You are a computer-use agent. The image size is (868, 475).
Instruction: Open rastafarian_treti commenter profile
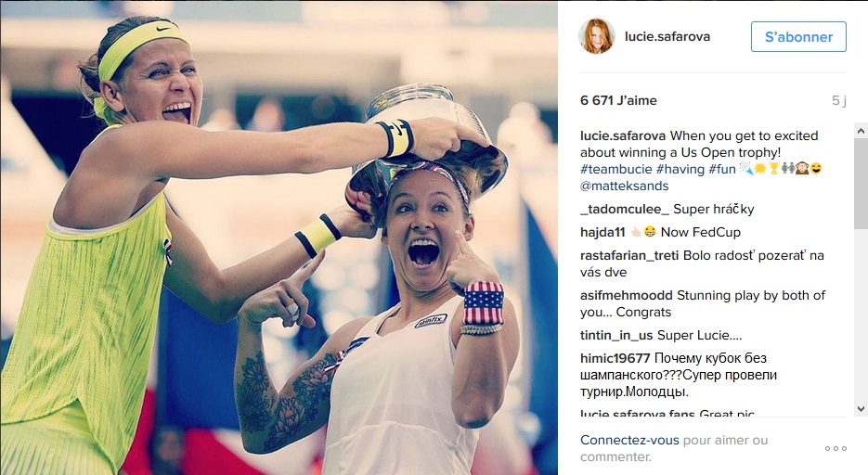click(629, 255)
